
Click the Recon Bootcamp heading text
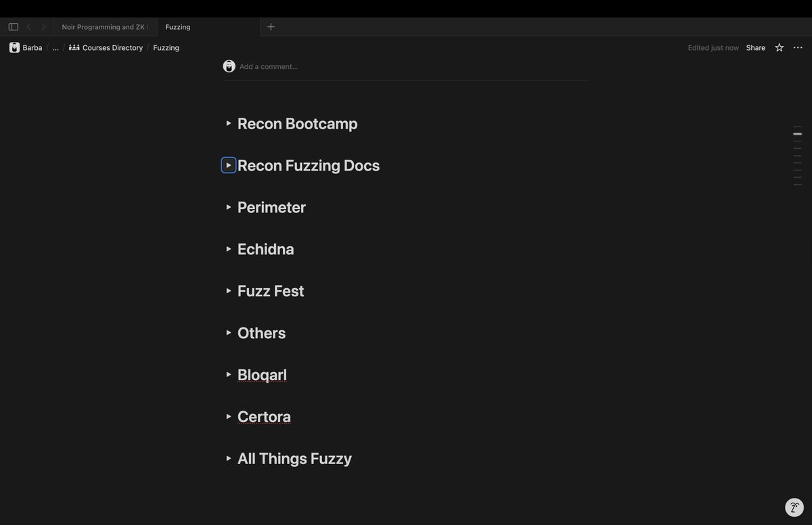pyautogui.click(x=298, y=124)
